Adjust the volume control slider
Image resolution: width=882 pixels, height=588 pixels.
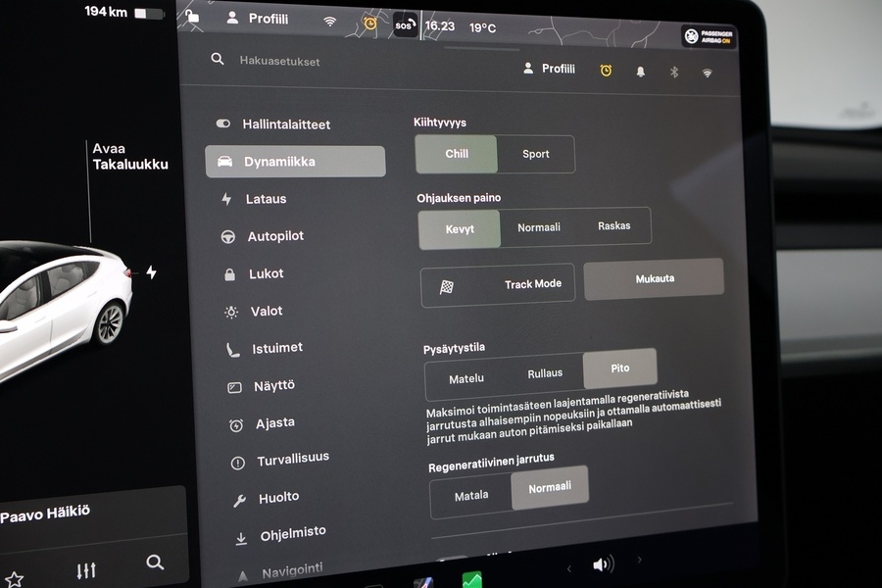click(603, 564)
